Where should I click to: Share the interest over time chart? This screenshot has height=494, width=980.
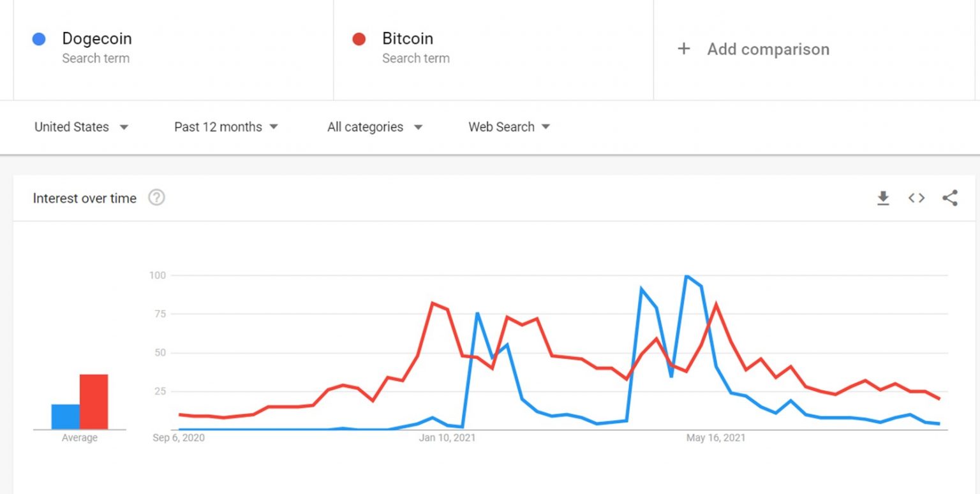950,198
